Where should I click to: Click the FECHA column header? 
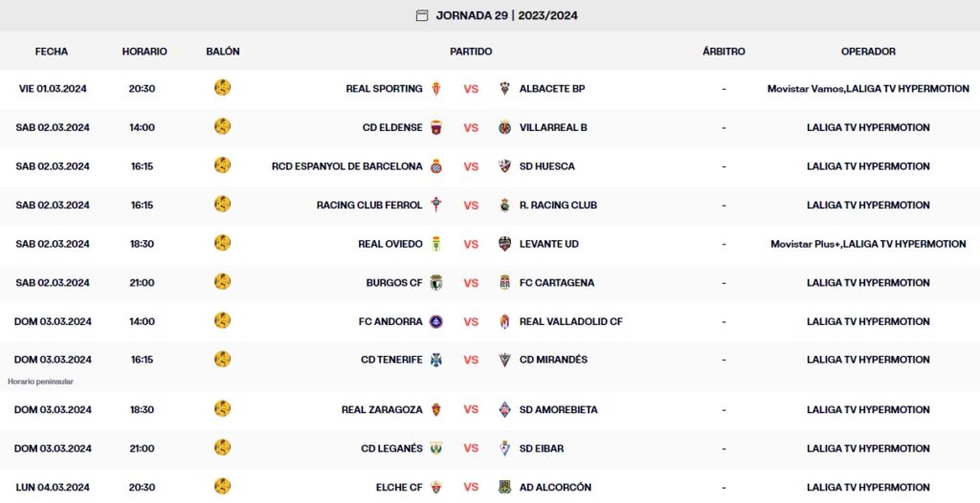pyautogui.click(x=52, y=52)
